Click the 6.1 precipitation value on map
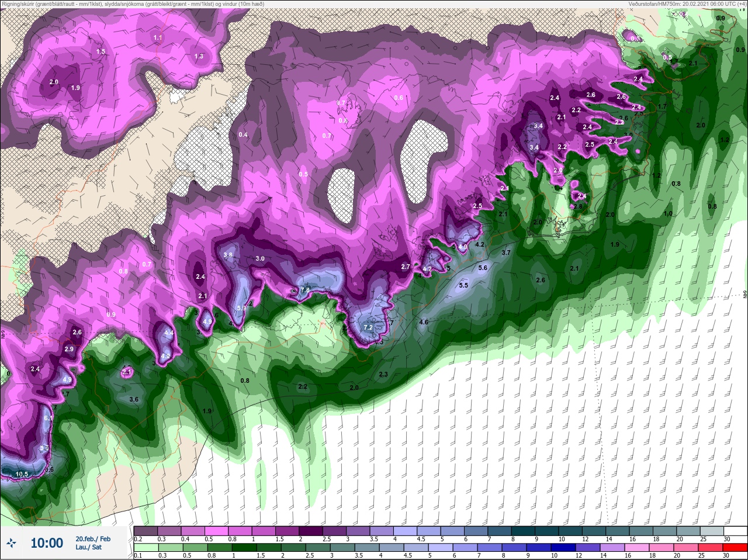This screenshot has width=748, height=560. (x=48, y=418)
